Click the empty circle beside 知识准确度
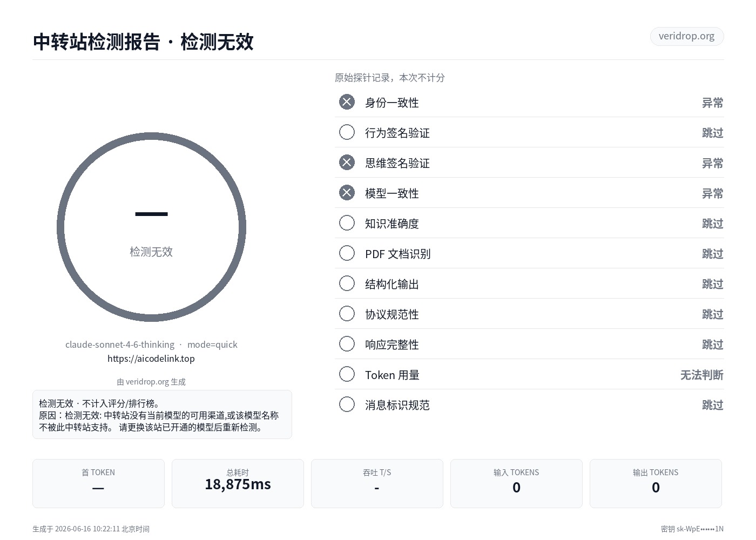Viewport: 756px width, 540px height. point(347,223)
